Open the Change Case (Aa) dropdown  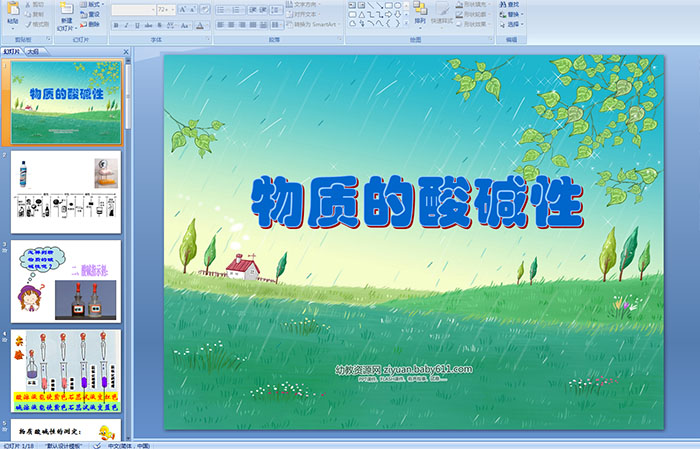click(x=184, y=25)
